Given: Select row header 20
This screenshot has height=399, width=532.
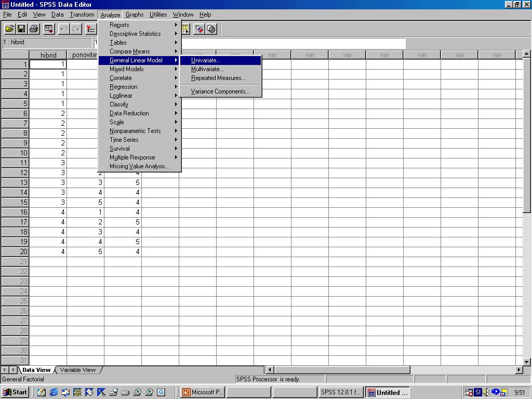Looking at the screenshot, I should [x=15, y=251].
